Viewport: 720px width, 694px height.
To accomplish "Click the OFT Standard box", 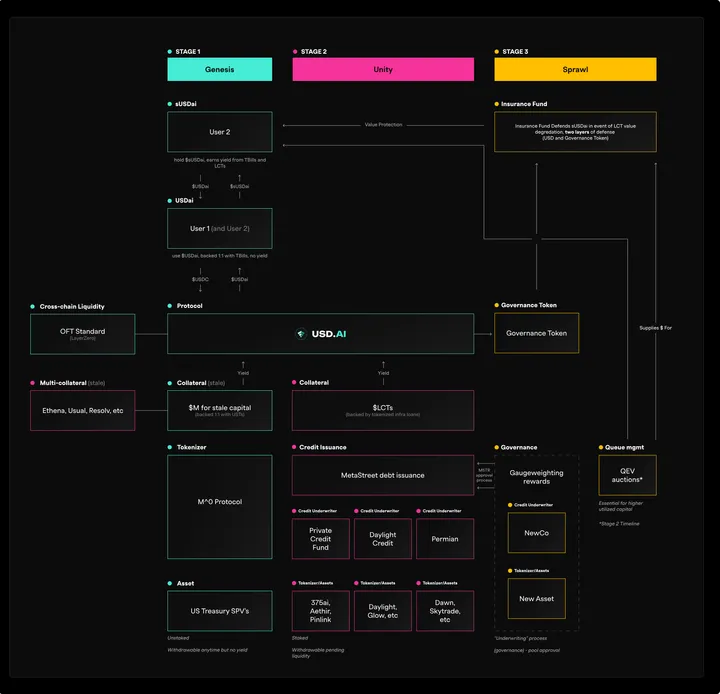I will (x=83, y=333).
